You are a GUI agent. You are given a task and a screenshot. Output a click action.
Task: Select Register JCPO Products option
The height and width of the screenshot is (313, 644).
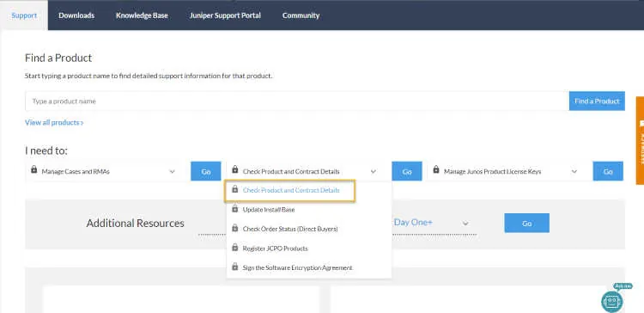point(309,249)
